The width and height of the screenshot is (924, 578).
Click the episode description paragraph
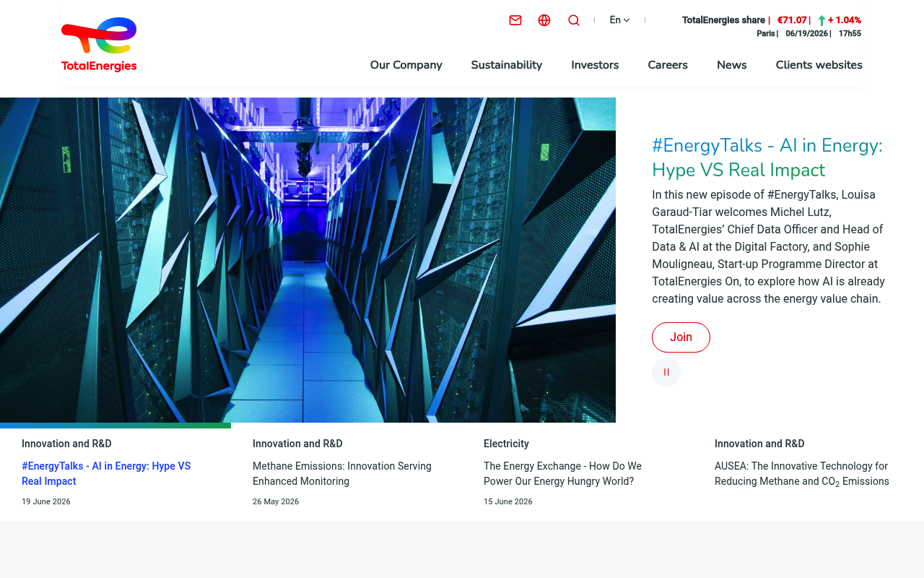coord(769,247)
